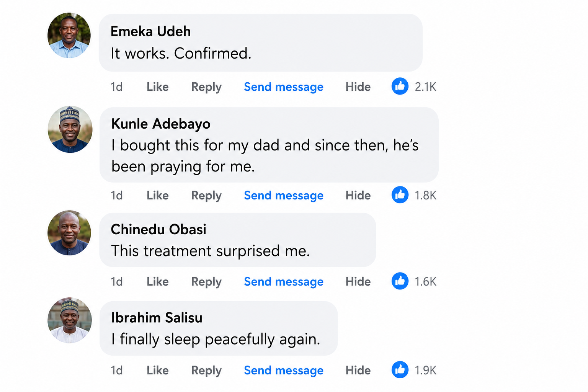Image resolution: width=588 pixels, height=392 pixels.
Task: Click the 1.6K reactions count
Action: click(425, 282)
